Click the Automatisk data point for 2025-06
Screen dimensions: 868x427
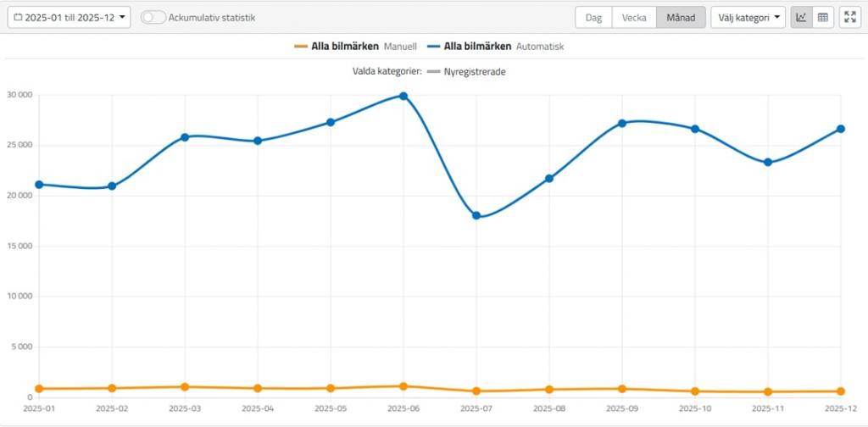(403, 96)
